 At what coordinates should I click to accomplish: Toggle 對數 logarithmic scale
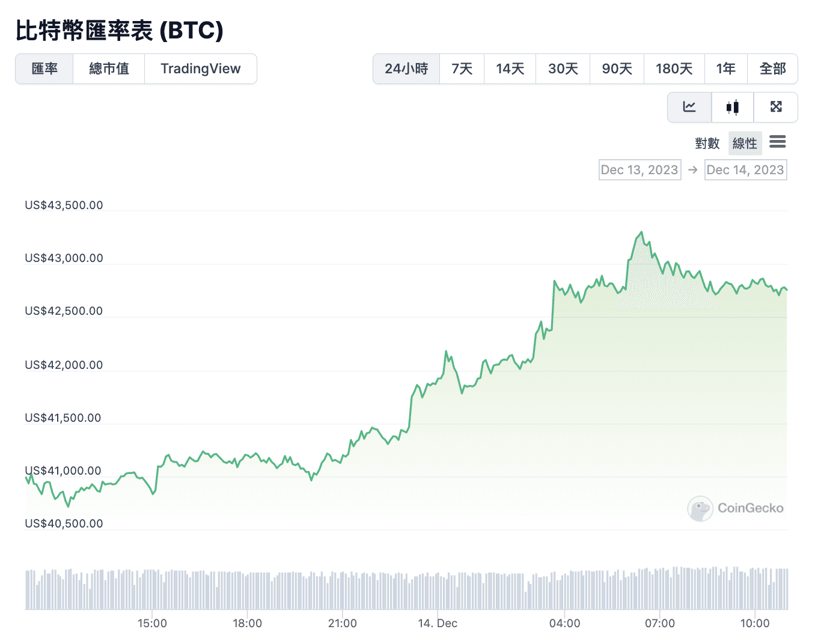[707, 143]
